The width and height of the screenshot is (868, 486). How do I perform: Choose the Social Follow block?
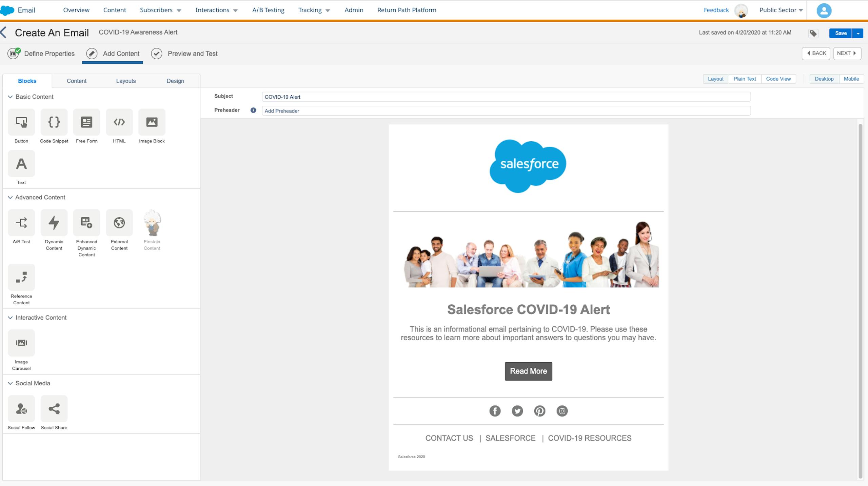click(21, 409)
